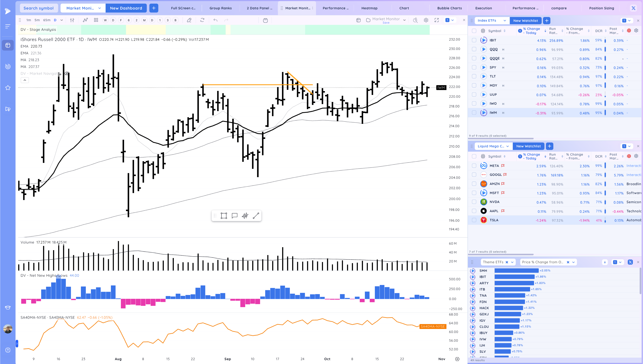Toggle select-all checkbox in Index ETFs header

[474, 31]
